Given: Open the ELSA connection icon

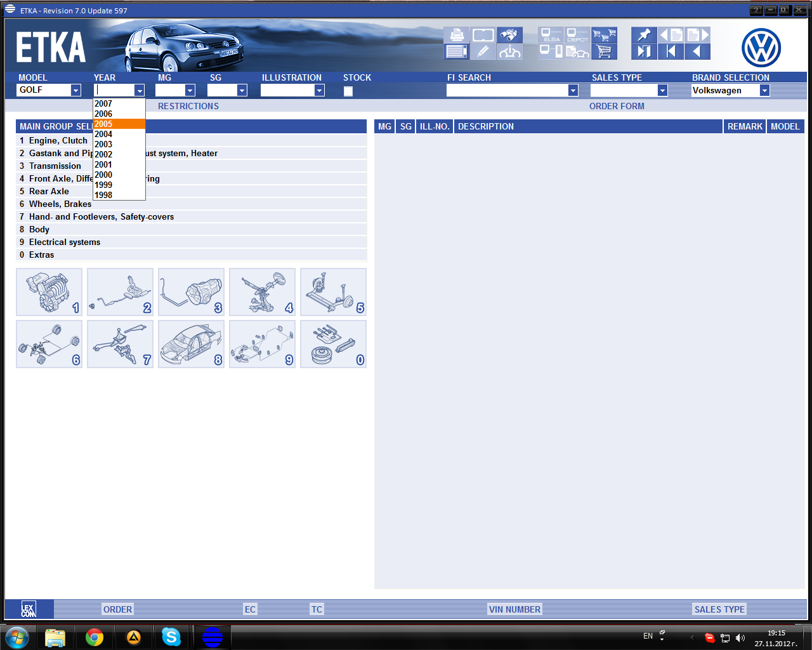Looking at the screenshot, I should [x=551, y=35].
